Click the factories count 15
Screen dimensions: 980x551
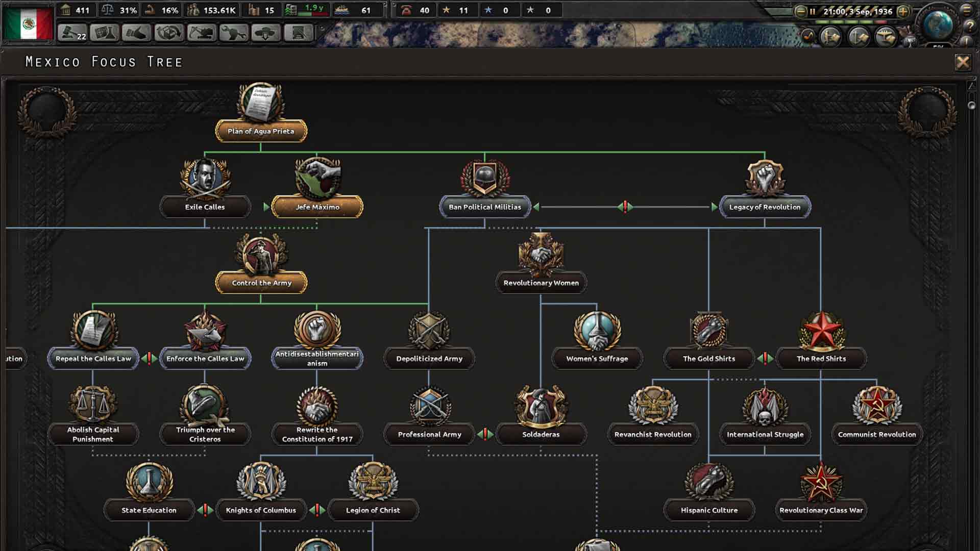tap(261, 10)
